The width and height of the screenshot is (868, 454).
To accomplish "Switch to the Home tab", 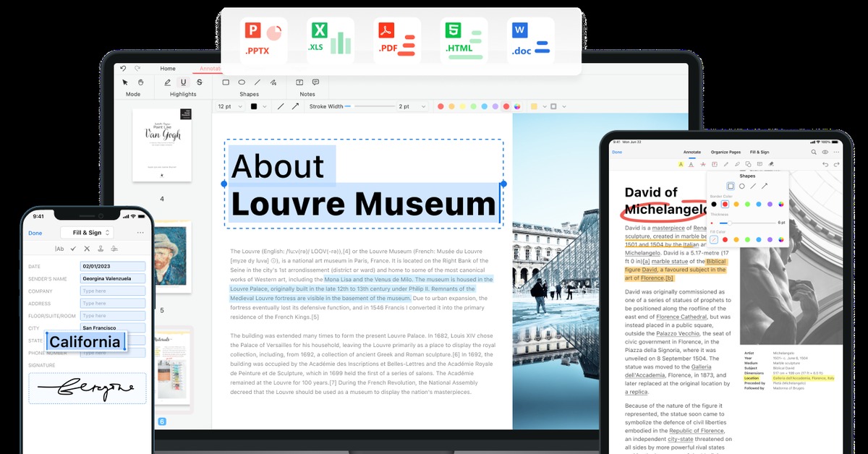I will pos(168,69).
